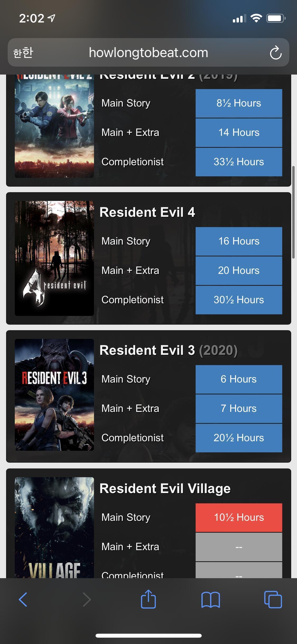Screen dimensions: 297x644
Task: Open translate page options icon
Action: [23, 53]
